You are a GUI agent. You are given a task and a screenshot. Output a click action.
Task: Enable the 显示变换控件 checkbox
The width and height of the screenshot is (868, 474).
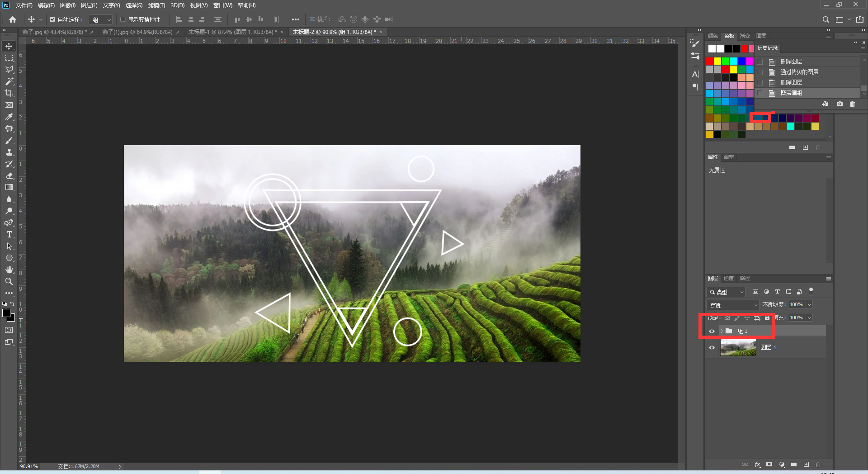123,19
